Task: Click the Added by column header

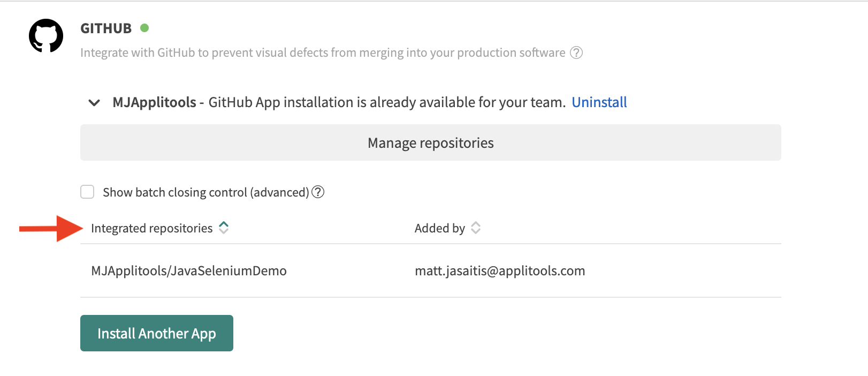Action: tap(440, 228)
